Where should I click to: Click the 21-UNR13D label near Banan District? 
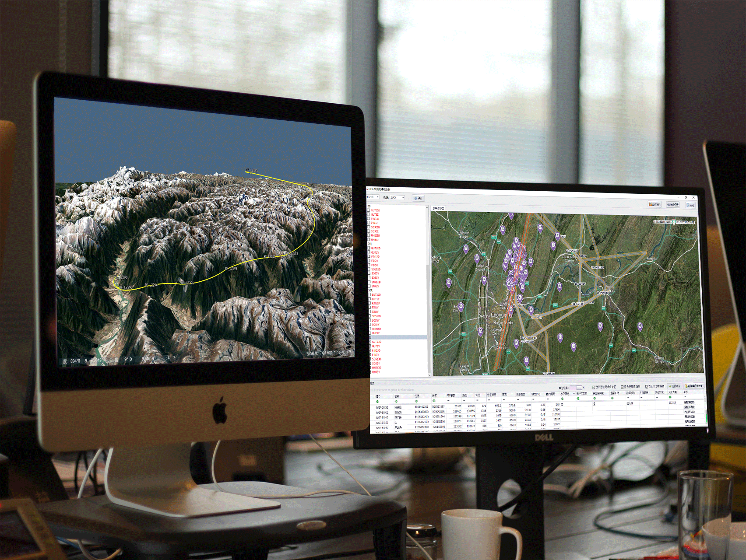[528, 342]
